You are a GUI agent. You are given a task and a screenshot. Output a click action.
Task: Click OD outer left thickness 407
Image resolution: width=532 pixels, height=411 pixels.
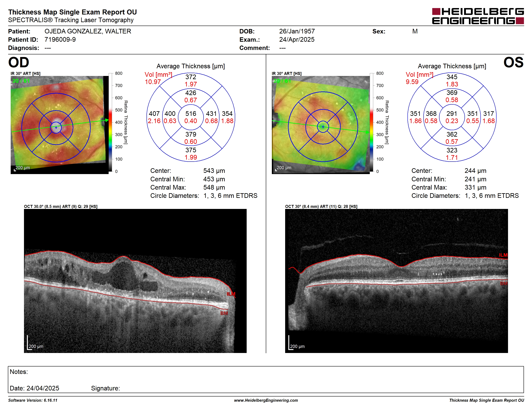(x=154, y=113)
